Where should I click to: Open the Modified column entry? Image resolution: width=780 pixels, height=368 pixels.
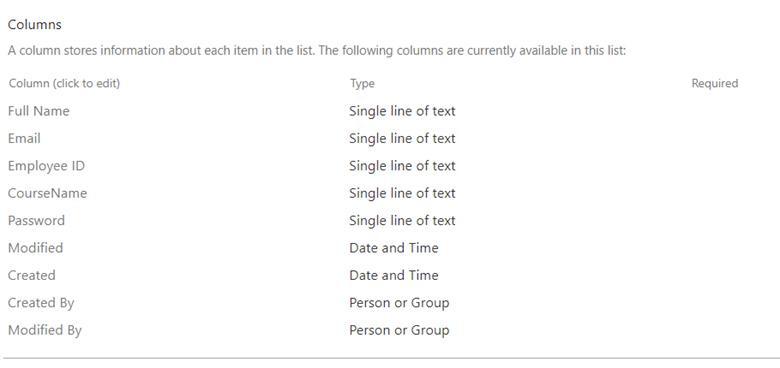pyautogui.click(x=35, y=248)
